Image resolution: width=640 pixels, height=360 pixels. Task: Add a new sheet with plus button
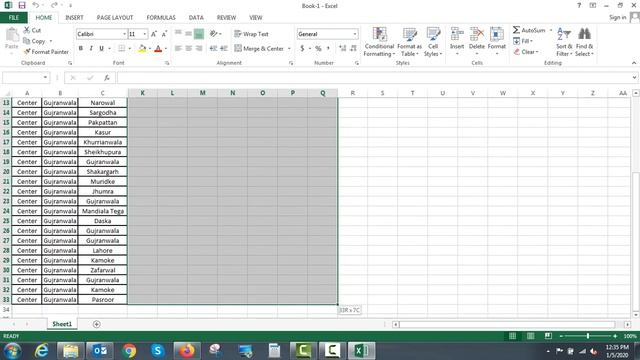point(96,324)
